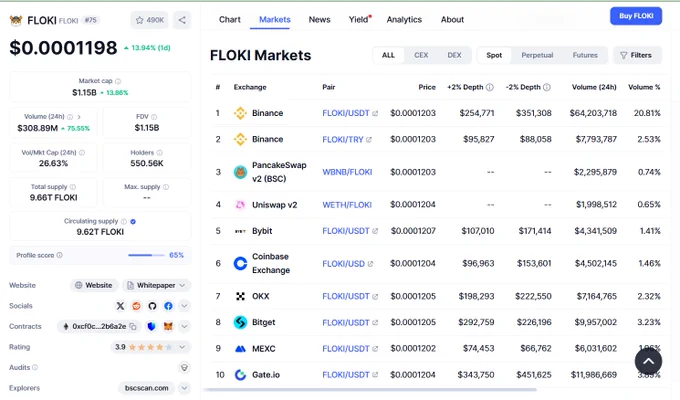
Task: Click the FDV info icon
Action: point(154,117)
